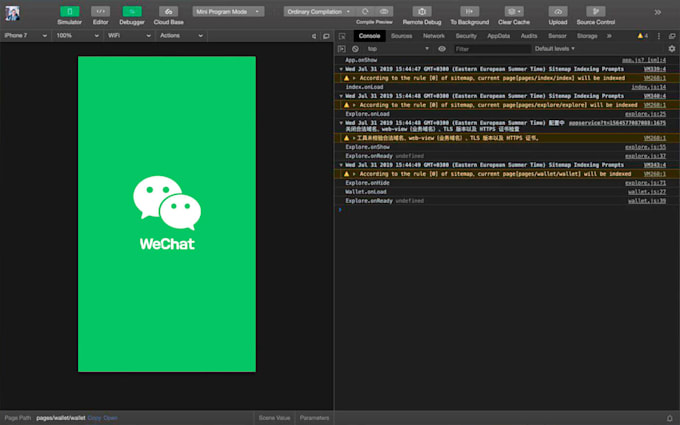Click the Compile refresh icon
Screen dimensions: 680x425
coord(365,12)
